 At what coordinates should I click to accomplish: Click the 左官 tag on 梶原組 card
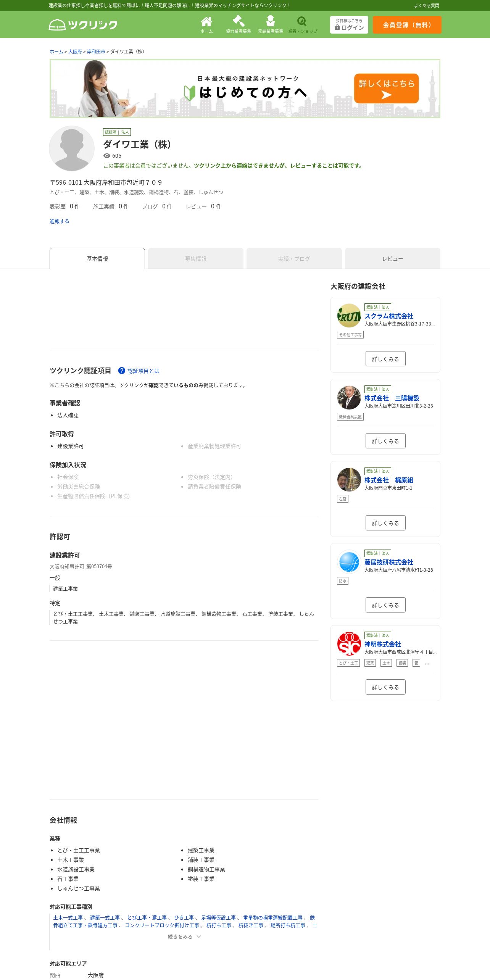(x=343, y=499)
